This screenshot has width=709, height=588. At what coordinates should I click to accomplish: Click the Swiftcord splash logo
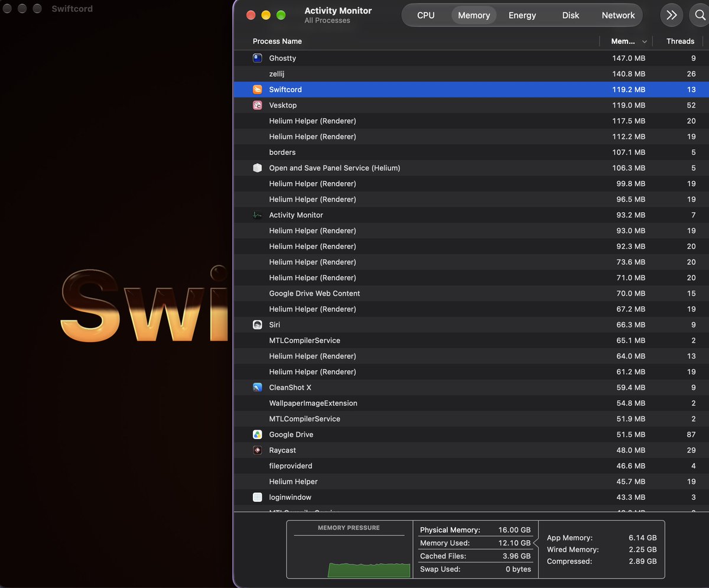point(144,304)
